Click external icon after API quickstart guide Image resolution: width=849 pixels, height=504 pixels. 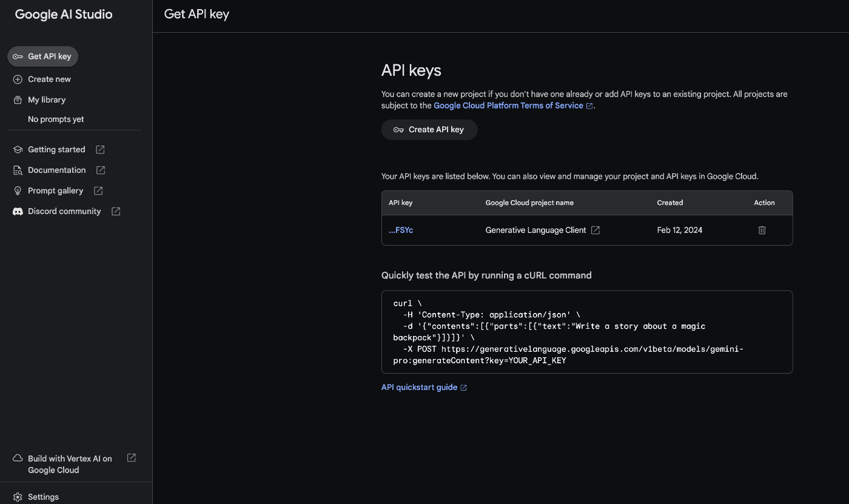click(464, 388)
